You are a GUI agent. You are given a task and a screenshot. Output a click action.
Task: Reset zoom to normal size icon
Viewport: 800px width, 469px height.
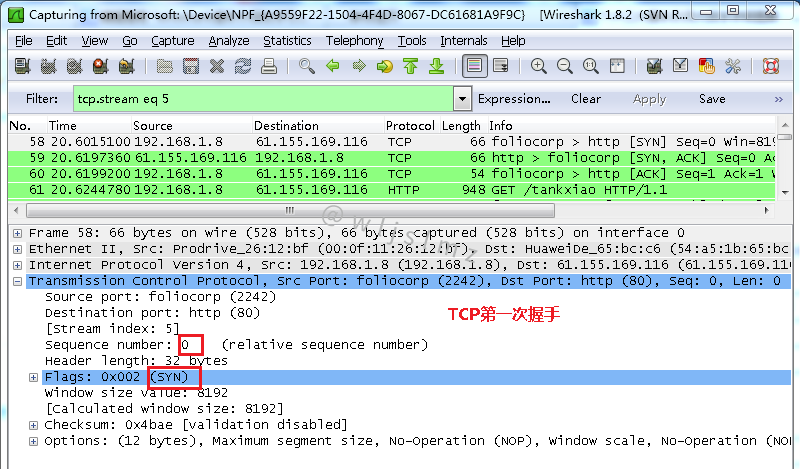click(x=591, y=66)
